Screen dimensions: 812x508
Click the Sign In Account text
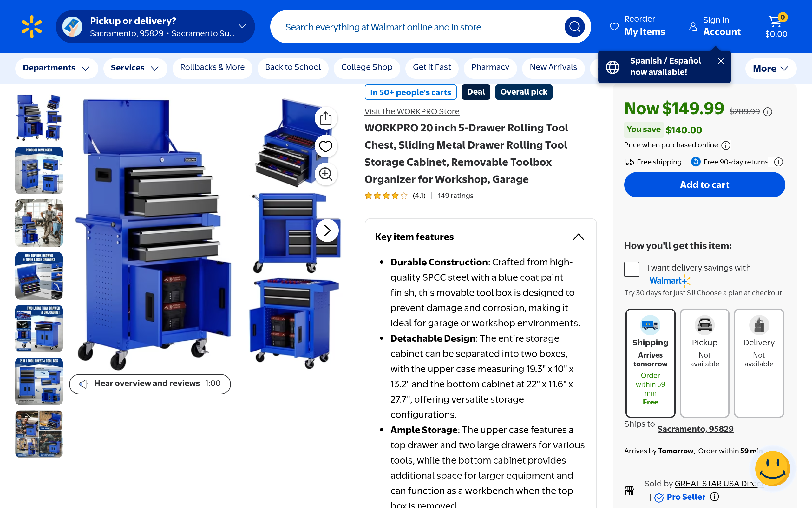point(722,26)
